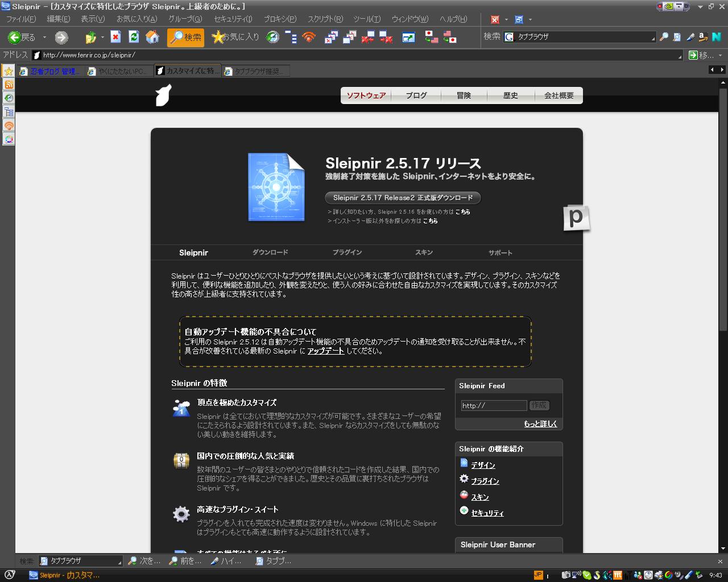Click the Amazon search icon
The image size is (728, 582).
pos(703,37)
